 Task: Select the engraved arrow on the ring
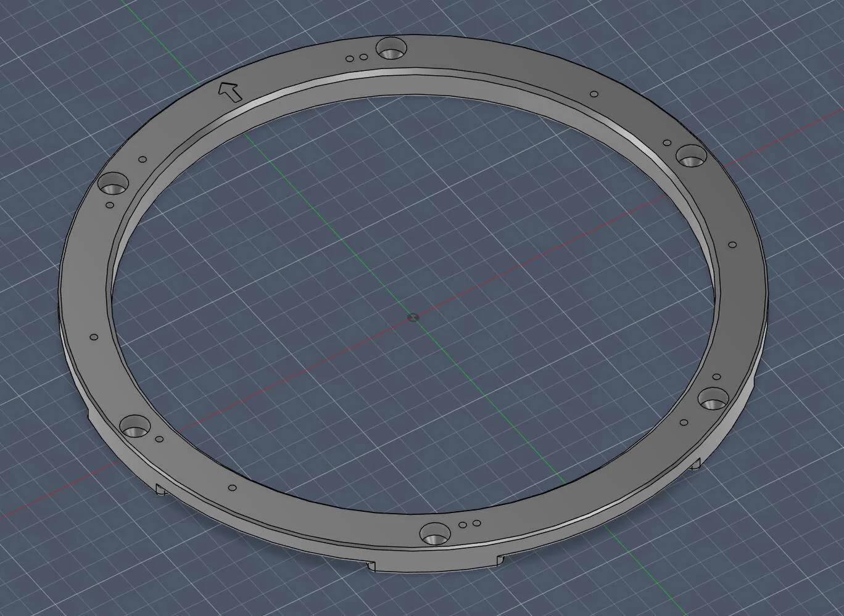(230, 91)
